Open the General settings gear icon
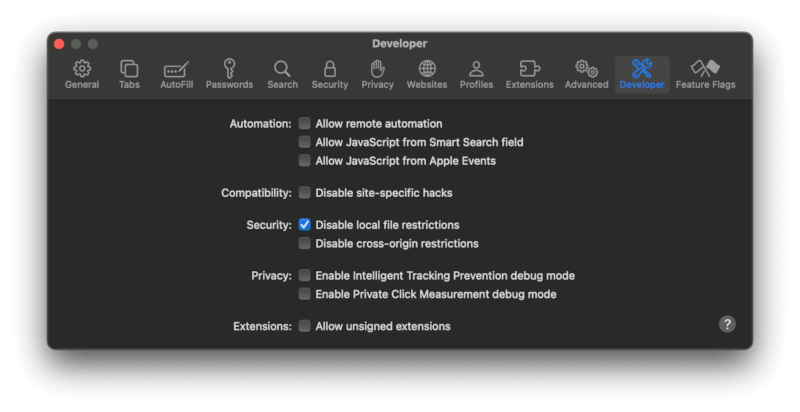 pos(82,69)
